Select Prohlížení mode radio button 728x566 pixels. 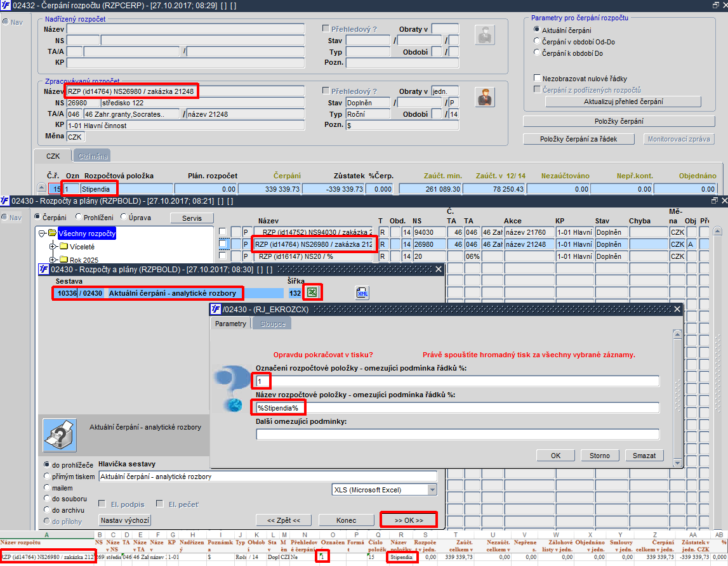click(79, 217)
